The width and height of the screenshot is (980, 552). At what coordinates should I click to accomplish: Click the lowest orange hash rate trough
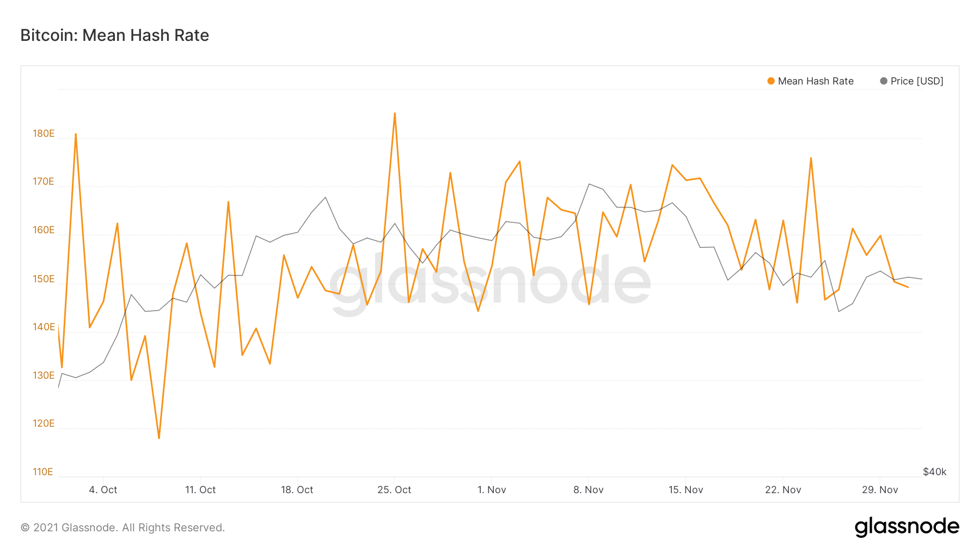[159, 438]
